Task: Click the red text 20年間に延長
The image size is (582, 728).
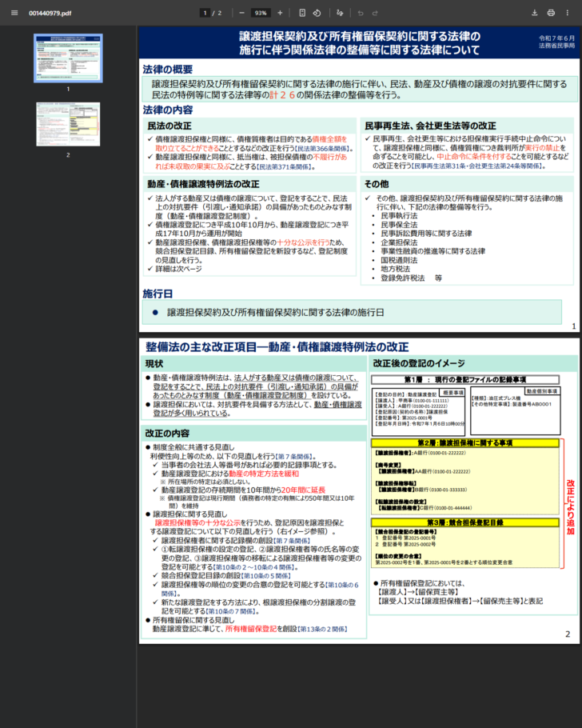Action: click(304, 490)
